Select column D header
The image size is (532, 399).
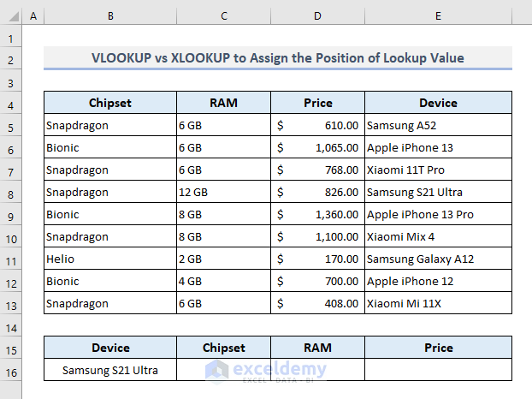point(317,16)
